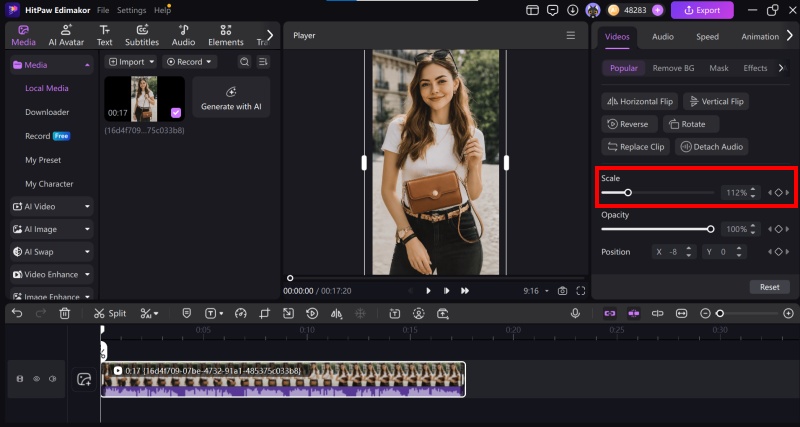Click the Export button
The height and width of the screenshot is (427, 800).
[702, 10]
